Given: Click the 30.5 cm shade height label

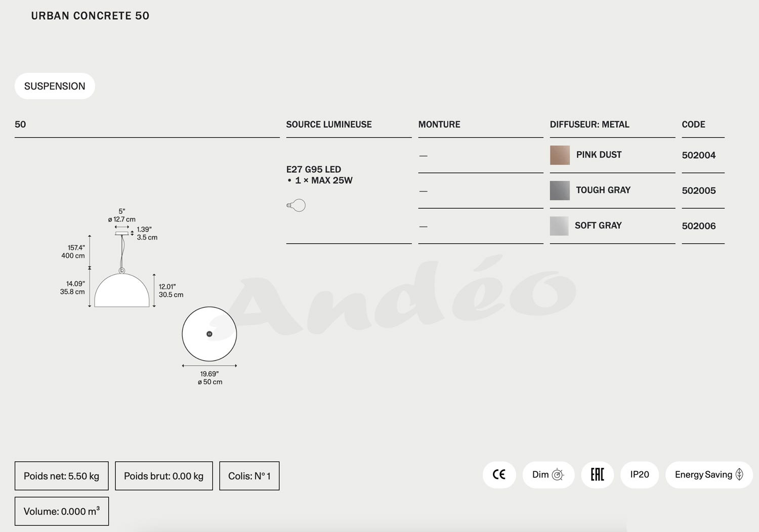Looking at the screenshot, I should 171,295.
